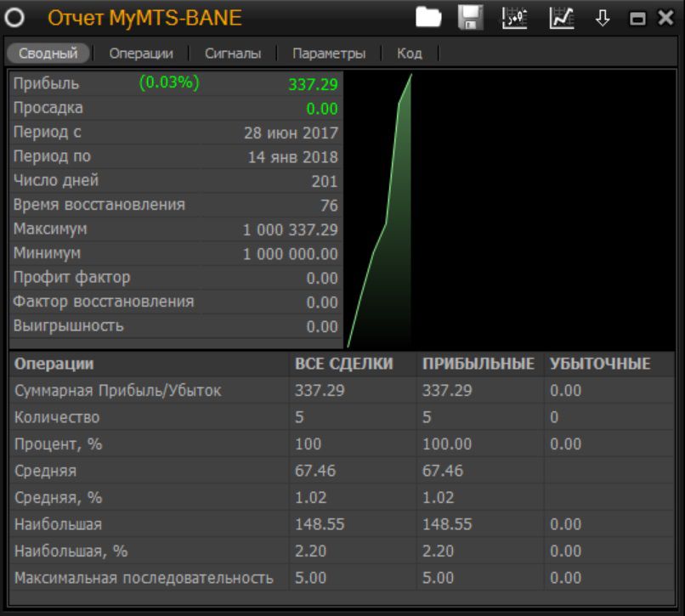Viewport: 685px width, 616px height.
Task: Go to the Параметры tab
Action: pos(329,54)
